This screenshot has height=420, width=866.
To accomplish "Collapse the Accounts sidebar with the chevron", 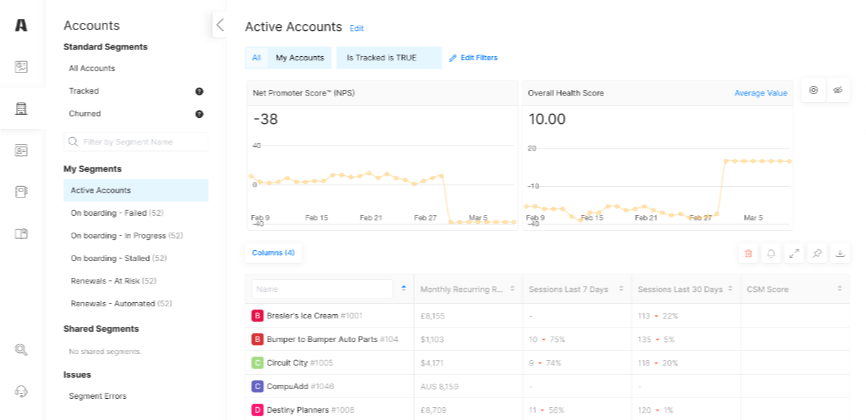I will pyautogui.click(x=220, y=24).
